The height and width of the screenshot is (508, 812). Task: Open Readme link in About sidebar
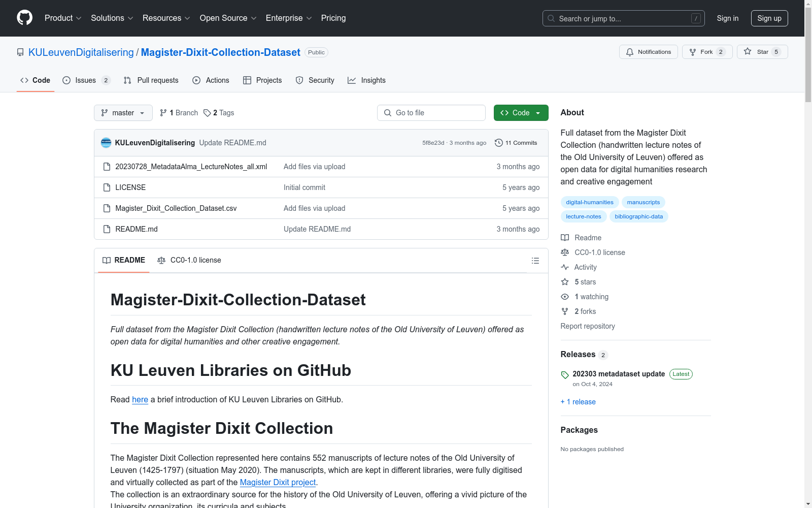coord(581,238)
